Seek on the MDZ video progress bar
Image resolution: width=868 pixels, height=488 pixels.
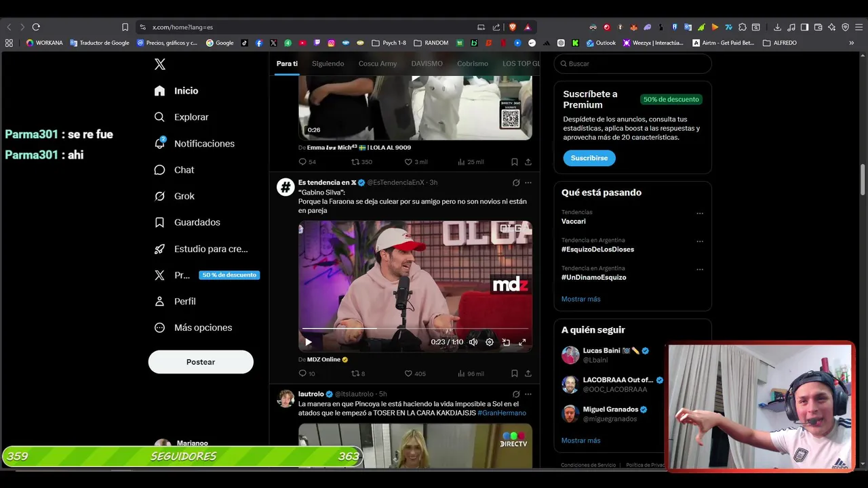415,329
